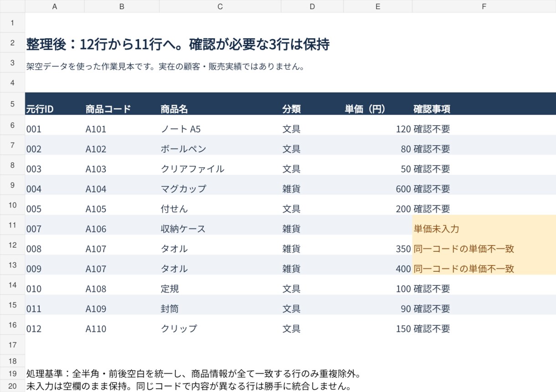This screenshot has width=556, height=392.
Task: Click the 単価未入力 warning cell
Action: point(484,225)
